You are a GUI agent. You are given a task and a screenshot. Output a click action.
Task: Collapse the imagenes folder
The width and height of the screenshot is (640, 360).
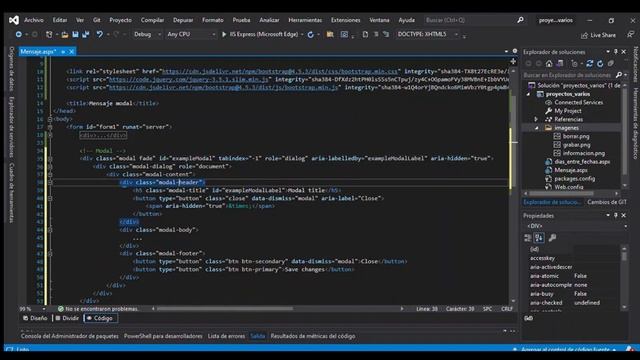point(536,128)
